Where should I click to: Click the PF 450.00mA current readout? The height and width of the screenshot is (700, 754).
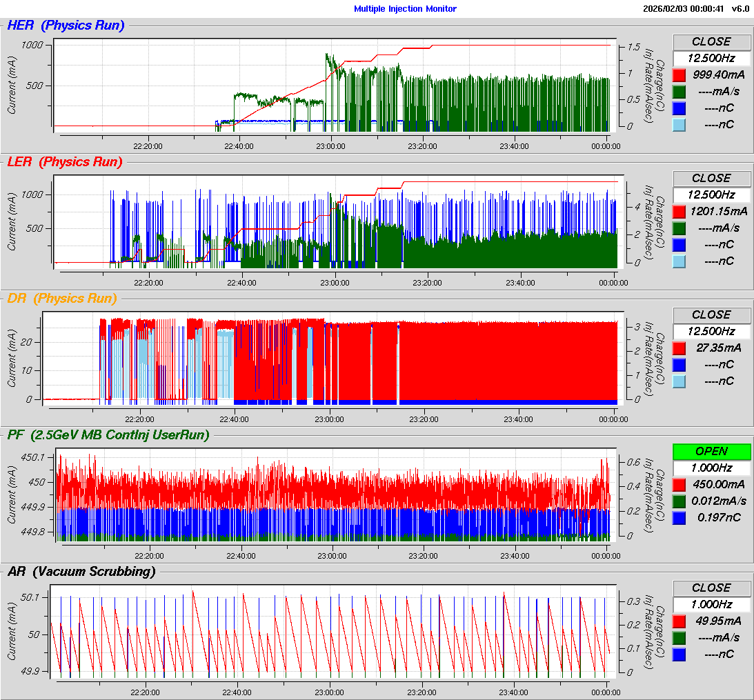tap(718, 484)
